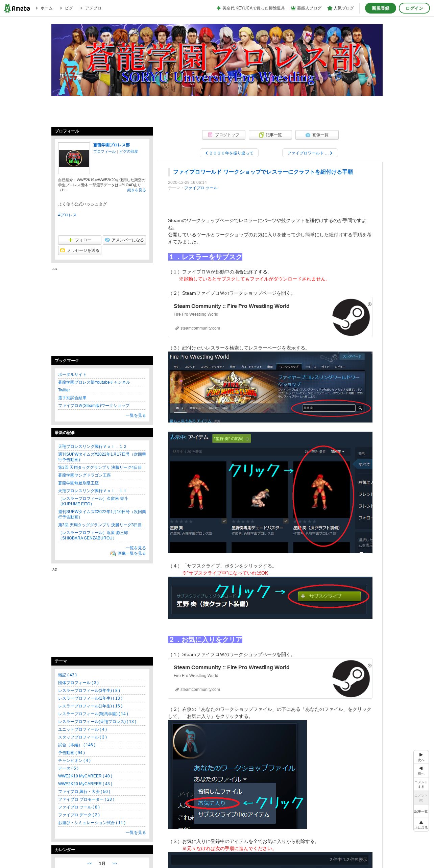
Task: Return to top with 上に戻る arrow
Action: pyautogui.click(x=421, y=825)
